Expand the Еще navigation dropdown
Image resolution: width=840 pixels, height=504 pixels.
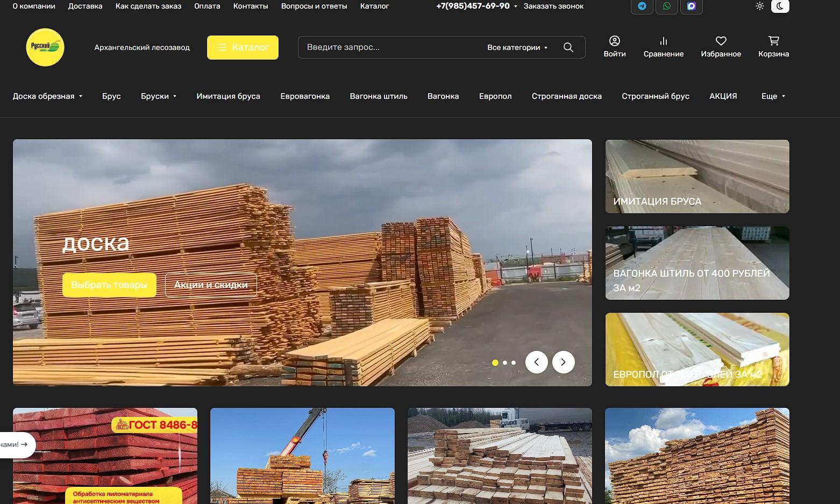point(773,96)
